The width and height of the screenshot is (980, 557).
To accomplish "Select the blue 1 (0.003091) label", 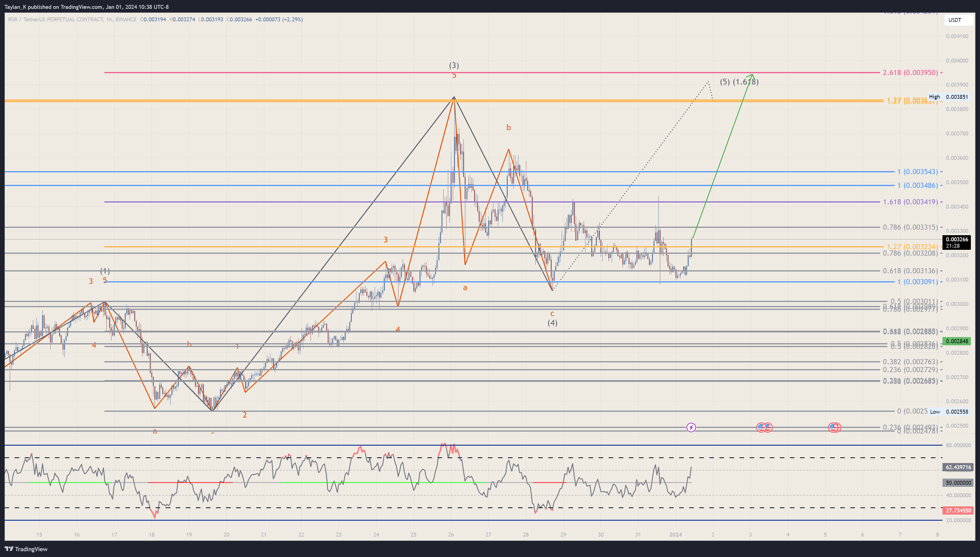I will point(917,282).
